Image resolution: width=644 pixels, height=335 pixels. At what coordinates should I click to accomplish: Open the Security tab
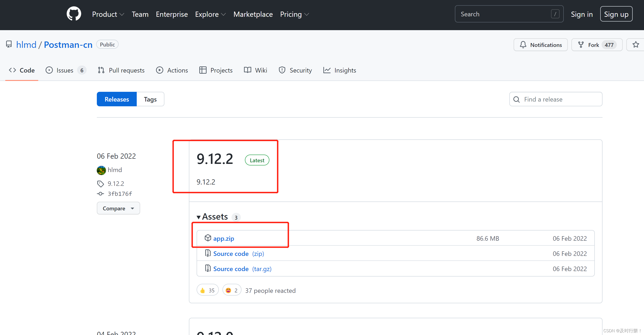pos(295,70)
